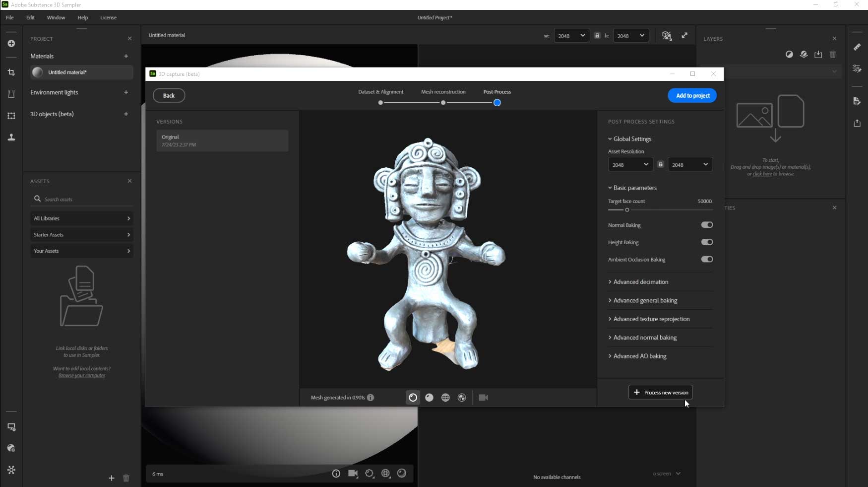
Task: Select the UV checker view icon in capture viewer
Action: (462, 398)
